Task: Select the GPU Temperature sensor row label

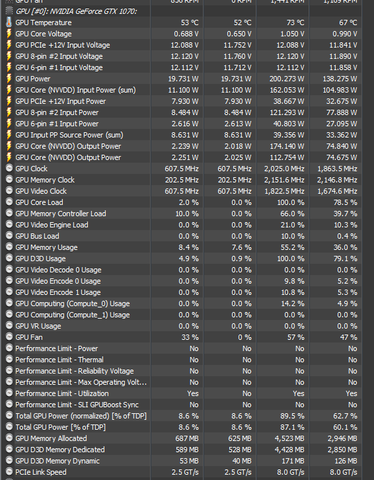Action: pos(43,23)
